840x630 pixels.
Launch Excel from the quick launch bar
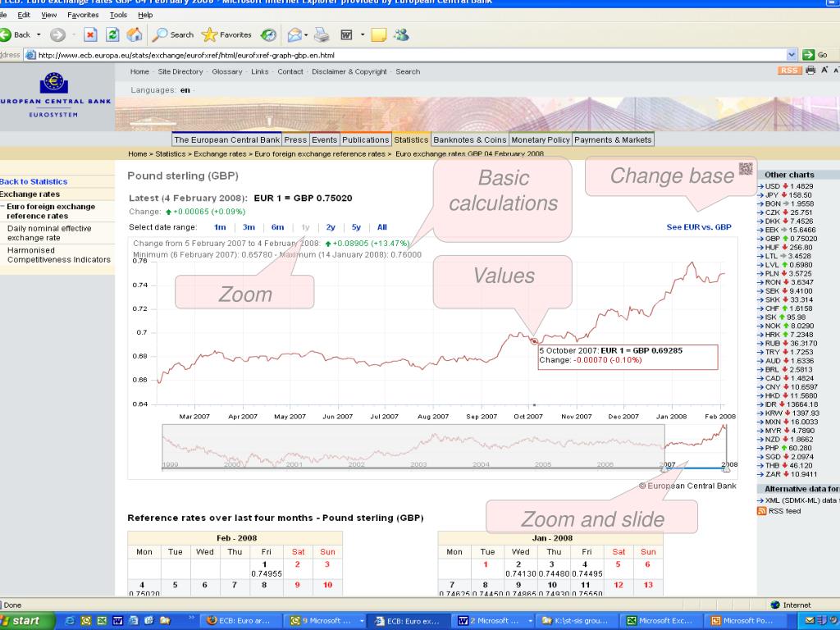pos(102,620)
